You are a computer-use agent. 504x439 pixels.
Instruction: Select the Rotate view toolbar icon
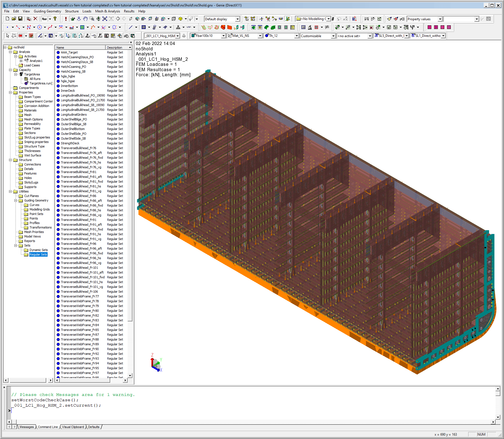pyautogui.click(x=98, y=19)
